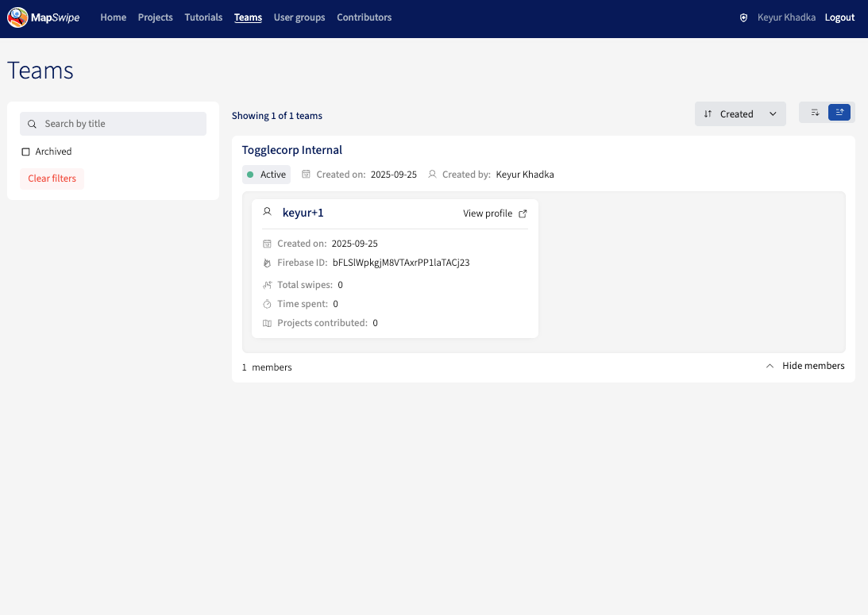Click the MapSwipe logo icon

click(17, 17)
